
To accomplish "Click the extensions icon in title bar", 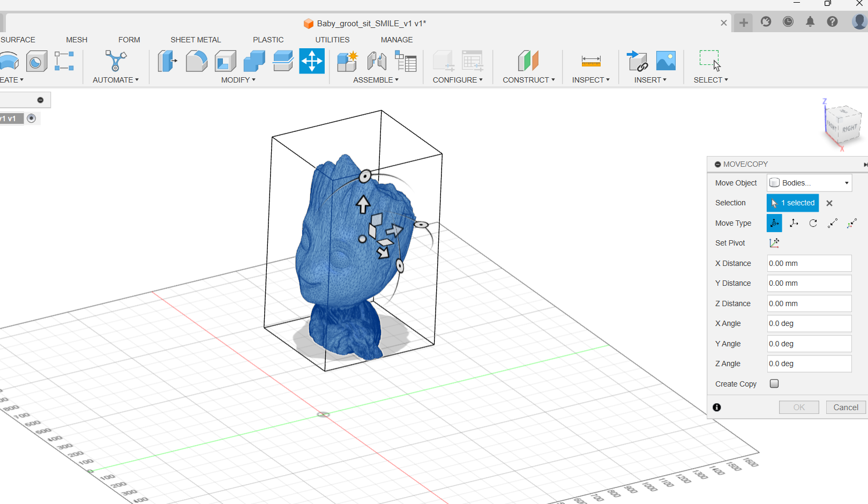I will (x=766, y=21).
